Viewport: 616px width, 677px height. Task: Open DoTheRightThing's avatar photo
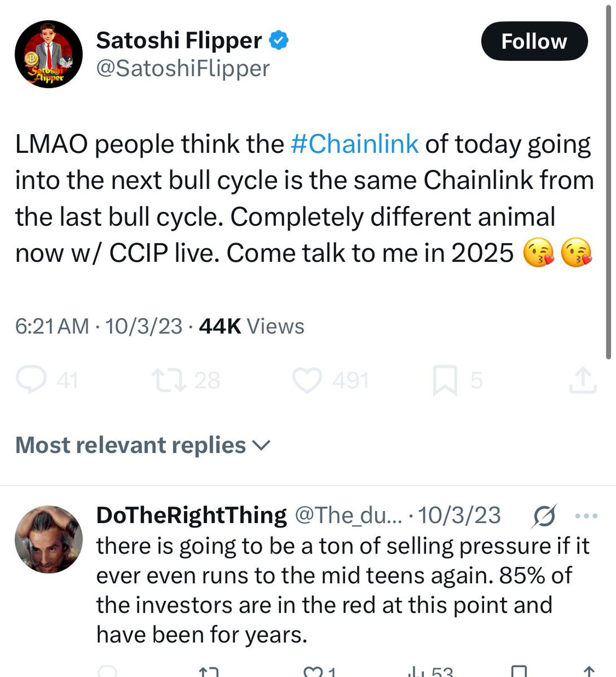(x=49, y=539)
